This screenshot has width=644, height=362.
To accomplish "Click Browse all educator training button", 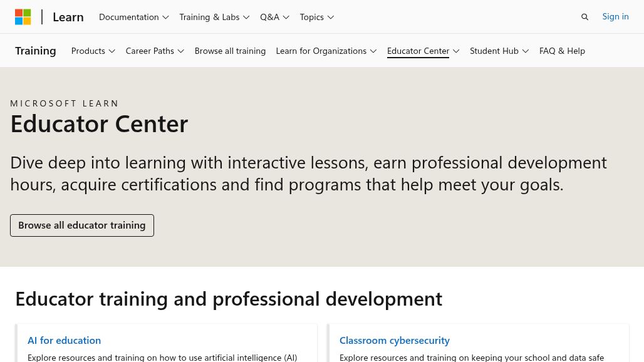I will [82, 225].
